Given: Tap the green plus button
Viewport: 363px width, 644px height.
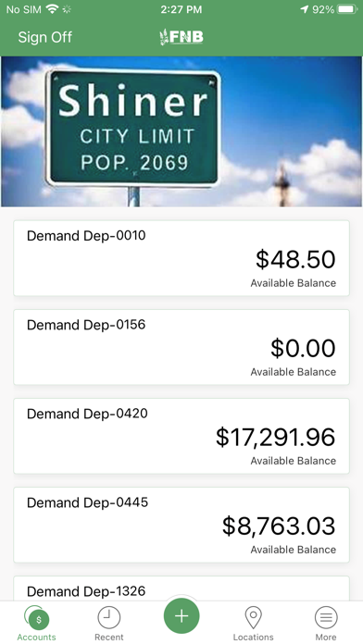Looking at the screenshot, I should point(181,616).
